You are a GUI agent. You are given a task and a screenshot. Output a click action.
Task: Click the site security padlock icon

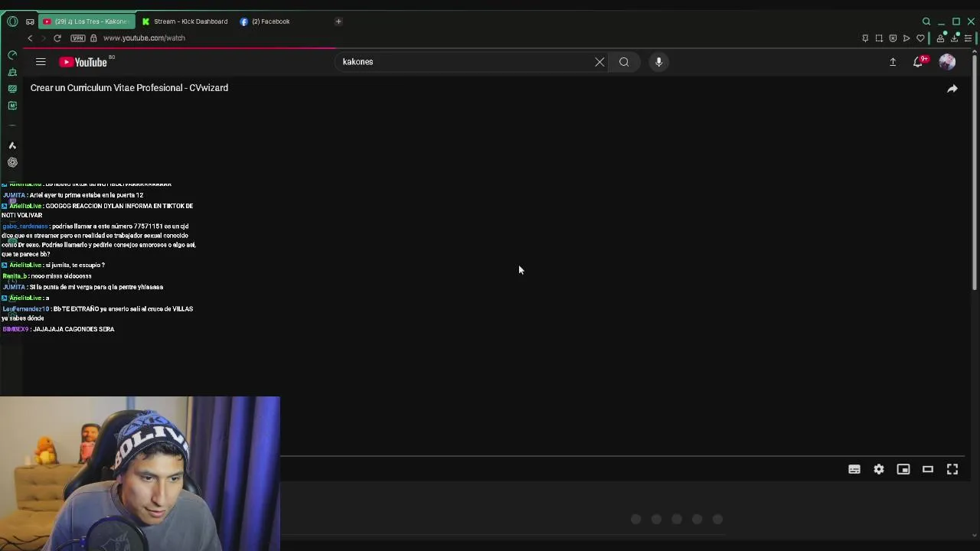[93, 38]
